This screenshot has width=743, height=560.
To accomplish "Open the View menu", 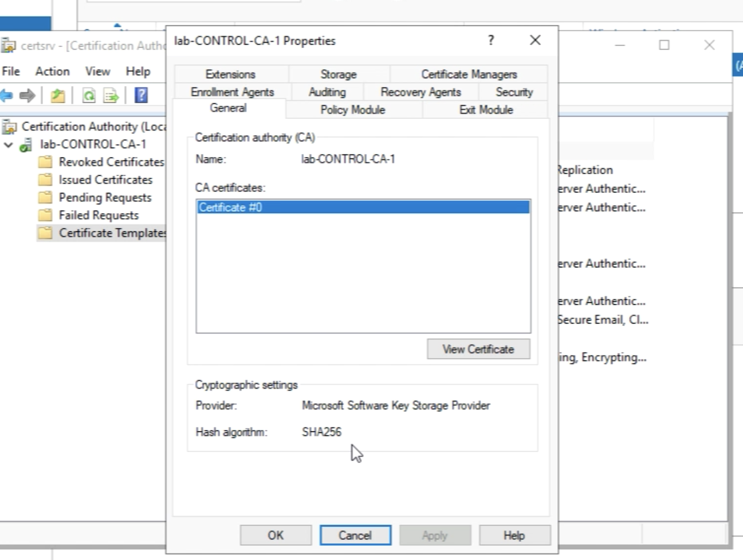I will [97, 71].
